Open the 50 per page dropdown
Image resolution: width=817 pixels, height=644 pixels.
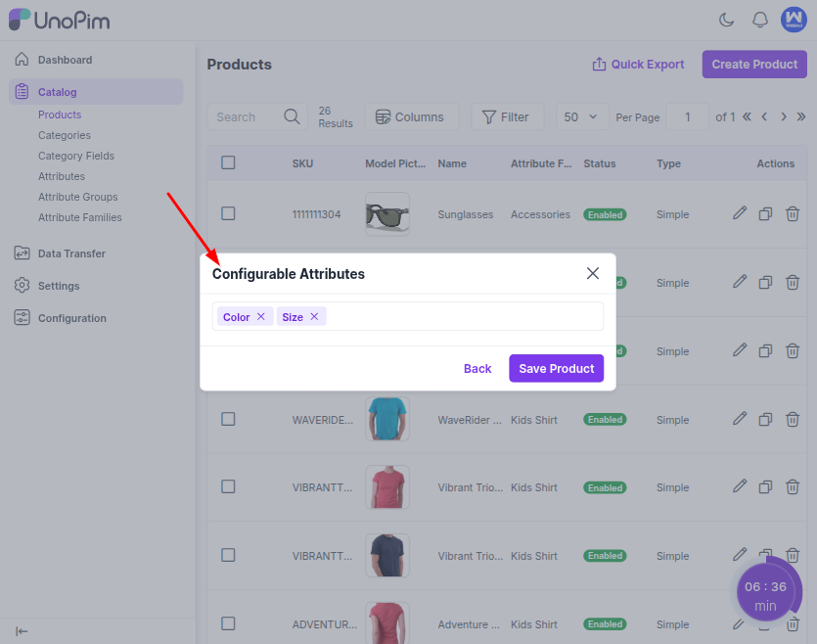[x=582, y=116]
